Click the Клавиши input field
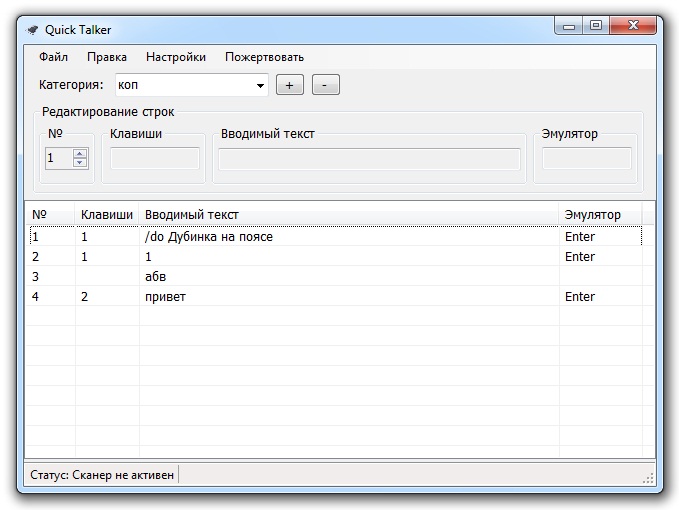Screen dimensions: 679x510 tap(155, 158)
